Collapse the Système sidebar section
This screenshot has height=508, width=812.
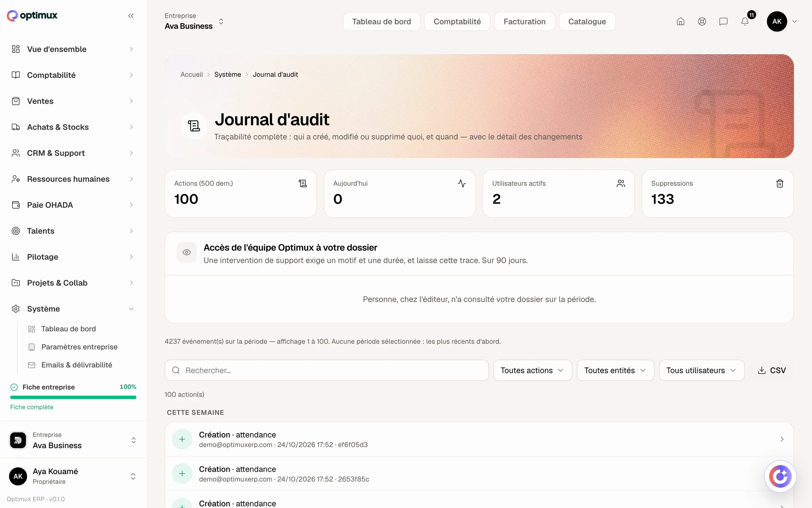[x=73, y=309]
